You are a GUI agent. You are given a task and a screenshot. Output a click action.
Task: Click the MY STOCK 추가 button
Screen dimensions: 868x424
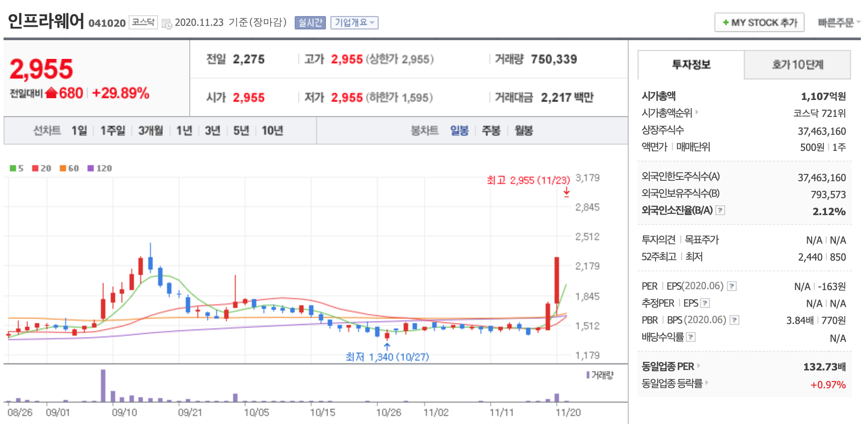(759, 22)
